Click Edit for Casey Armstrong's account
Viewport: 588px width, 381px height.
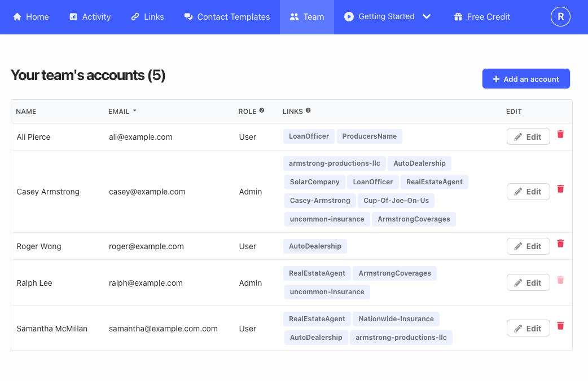(x=528, y=192)
